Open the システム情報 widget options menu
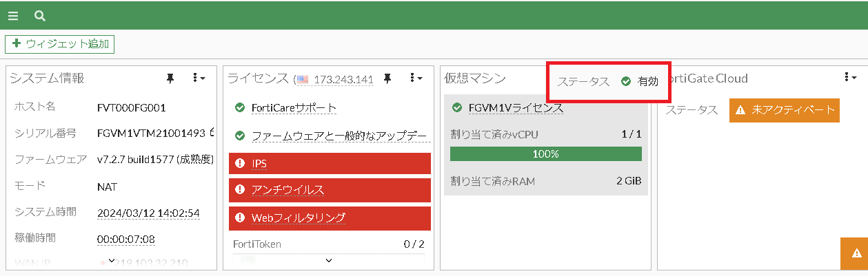The image size is (868, 276). tap(199, 78)
